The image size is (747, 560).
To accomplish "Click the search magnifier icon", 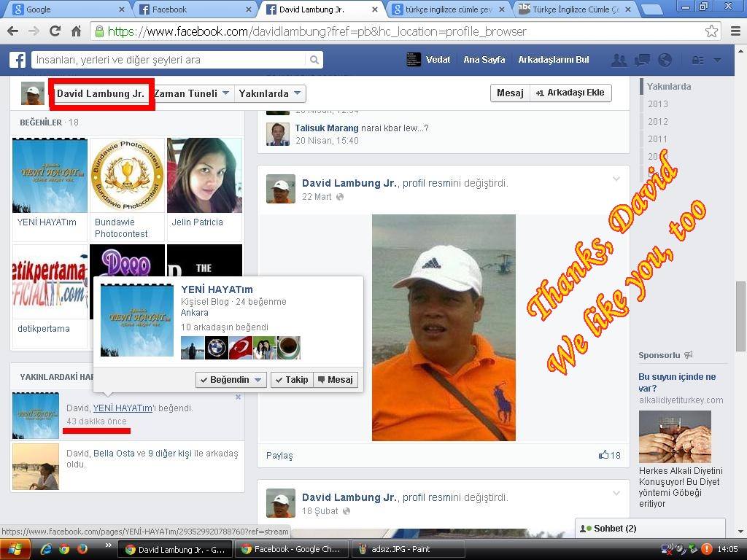I will point(314,60).
